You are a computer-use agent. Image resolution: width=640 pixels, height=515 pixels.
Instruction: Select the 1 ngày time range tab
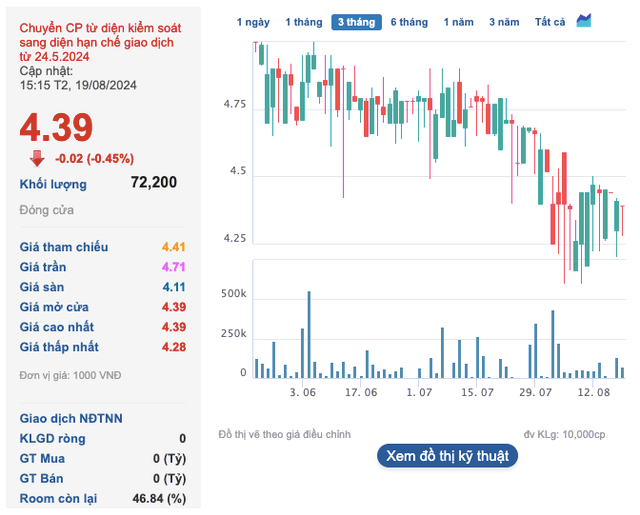tap(253, 22)
